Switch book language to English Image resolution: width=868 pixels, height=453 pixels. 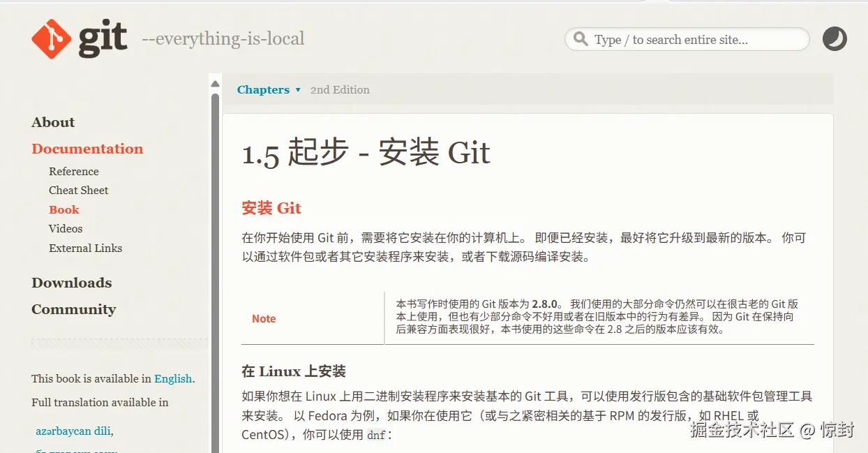173,378
